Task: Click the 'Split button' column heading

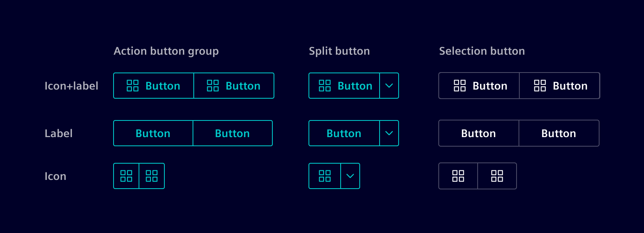Action: 339,51
